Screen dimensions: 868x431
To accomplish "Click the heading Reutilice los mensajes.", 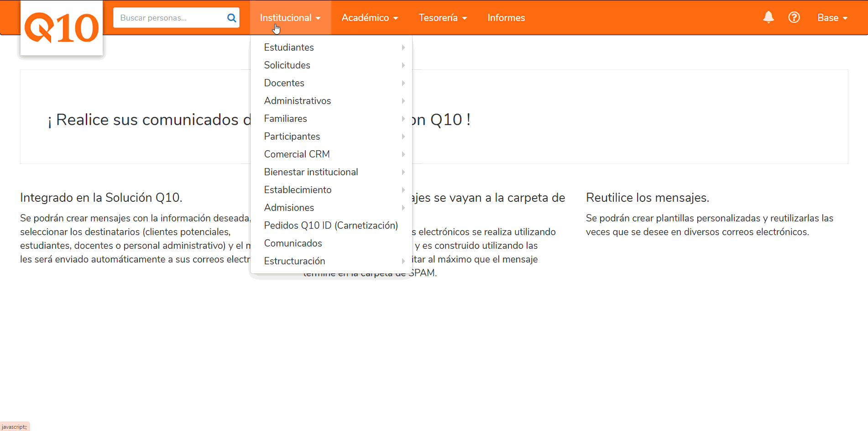I will pos(648,198).
